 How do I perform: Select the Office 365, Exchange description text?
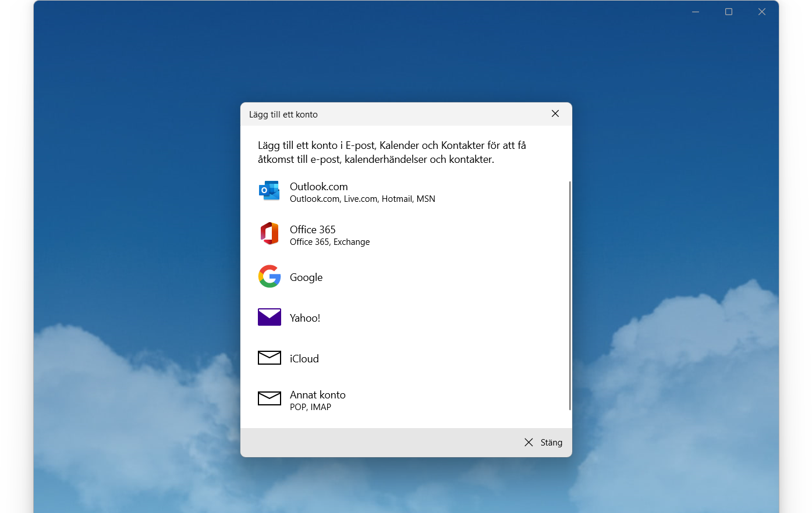point(329,241)
